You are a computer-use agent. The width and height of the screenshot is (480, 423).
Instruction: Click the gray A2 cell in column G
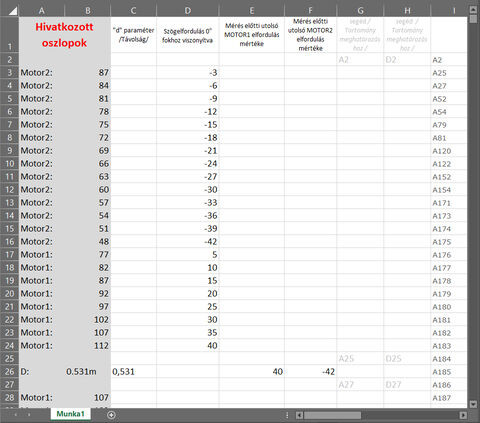[360, 60]
